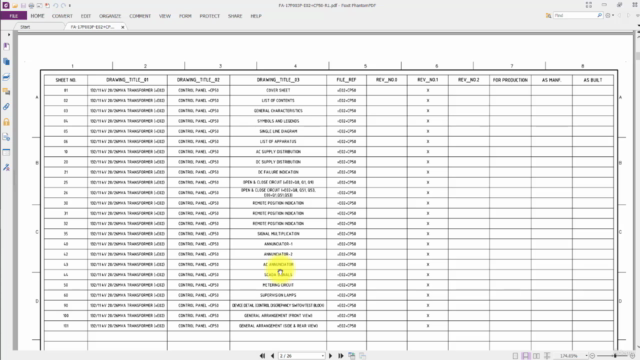Open the EDIT ribbon tab

pos(86,16)
